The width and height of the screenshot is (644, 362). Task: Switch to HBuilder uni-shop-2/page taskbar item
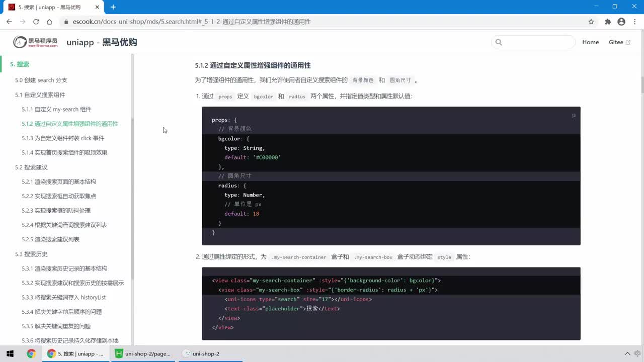point(143,353)
